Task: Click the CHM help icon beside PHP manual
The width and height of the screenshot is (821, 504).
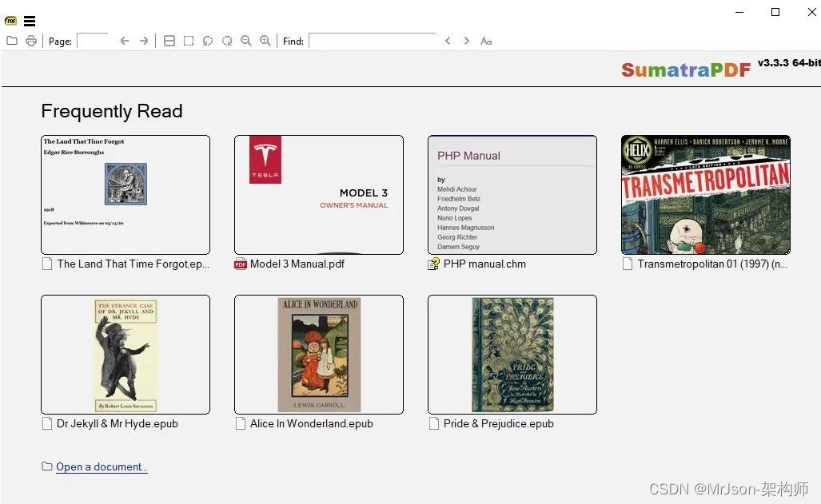Action: pos(433,264)
